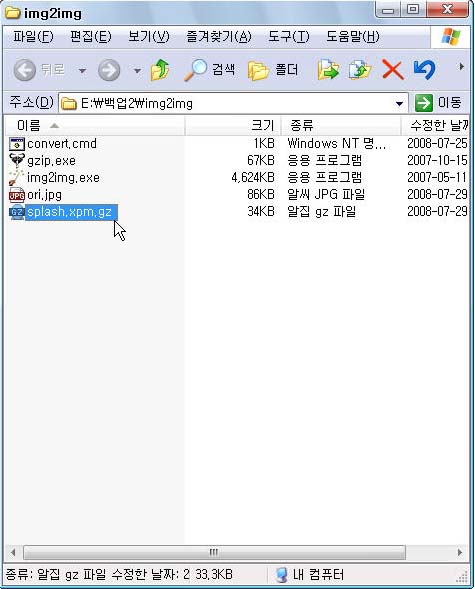Image resolution: width=475 pixels, height=589 pixels.
Task: Toggle the 폴더 folders pane button
Action: [x=273, y=70]
